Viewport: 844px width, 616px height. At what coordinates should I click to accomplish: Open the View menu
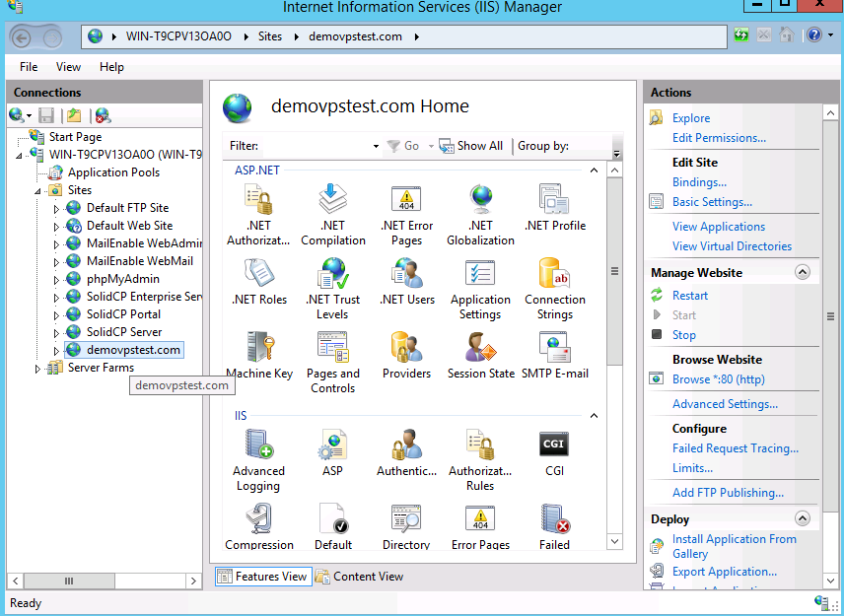tap(68, 67)
